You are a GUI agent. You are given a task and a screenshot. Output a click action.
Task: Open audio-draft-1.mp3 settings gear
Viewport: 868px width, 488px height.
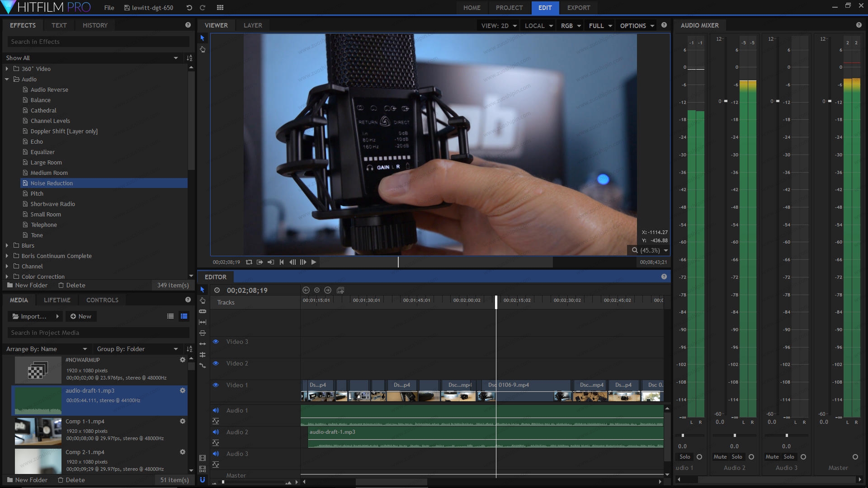(183, 390)
